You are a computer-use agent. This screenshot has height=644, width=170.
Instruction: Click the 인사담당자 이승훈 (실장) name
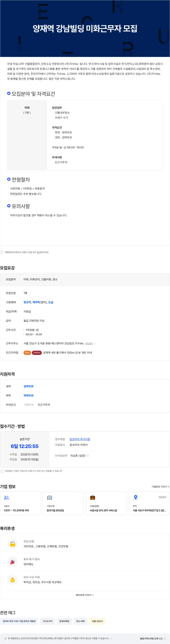78,455
